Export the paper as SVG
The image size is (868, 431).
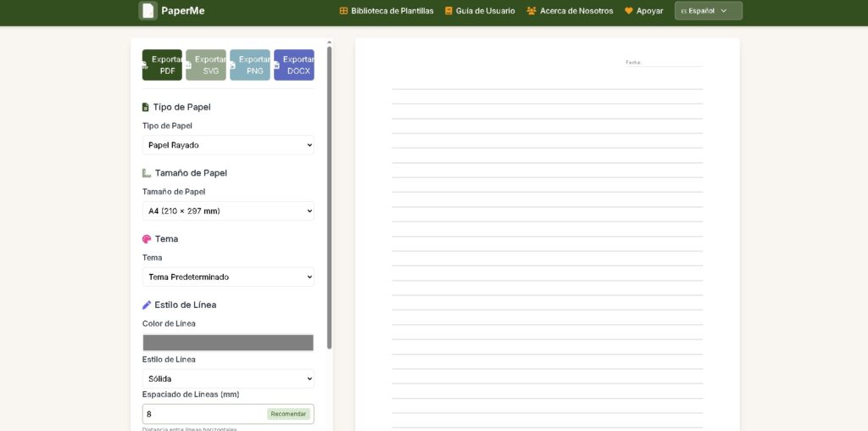tap(206, 64)
